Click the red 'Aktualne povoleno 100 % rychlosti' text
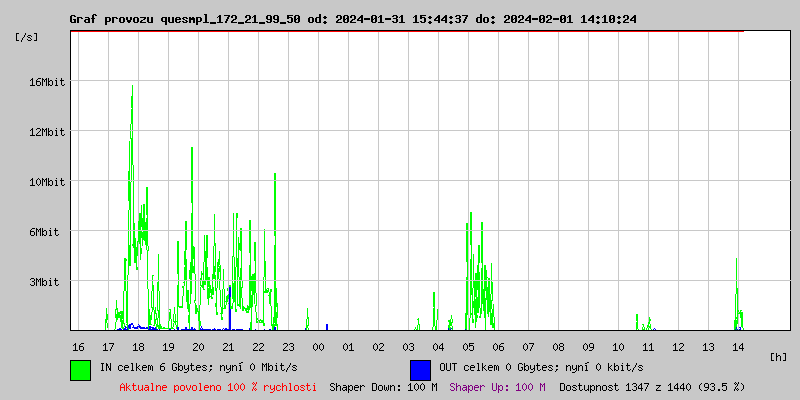 (218, 386)
